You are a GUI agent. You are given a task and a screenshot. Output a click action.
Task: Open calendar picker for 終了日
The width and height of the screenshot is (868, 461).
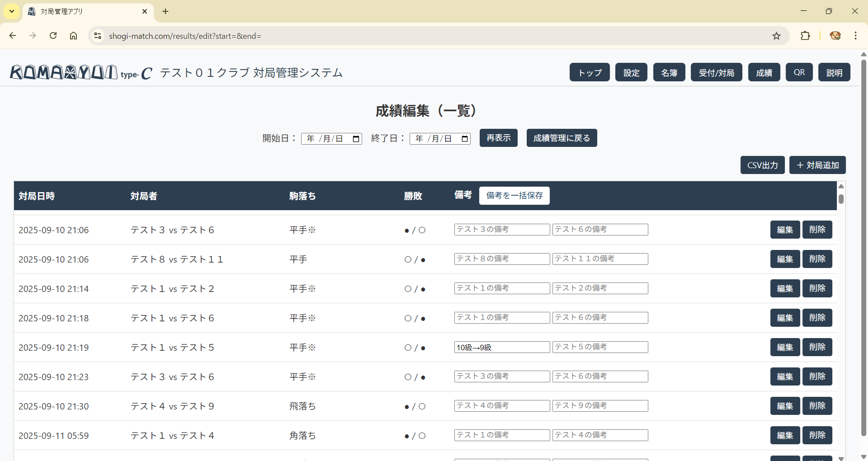point(465,139)
